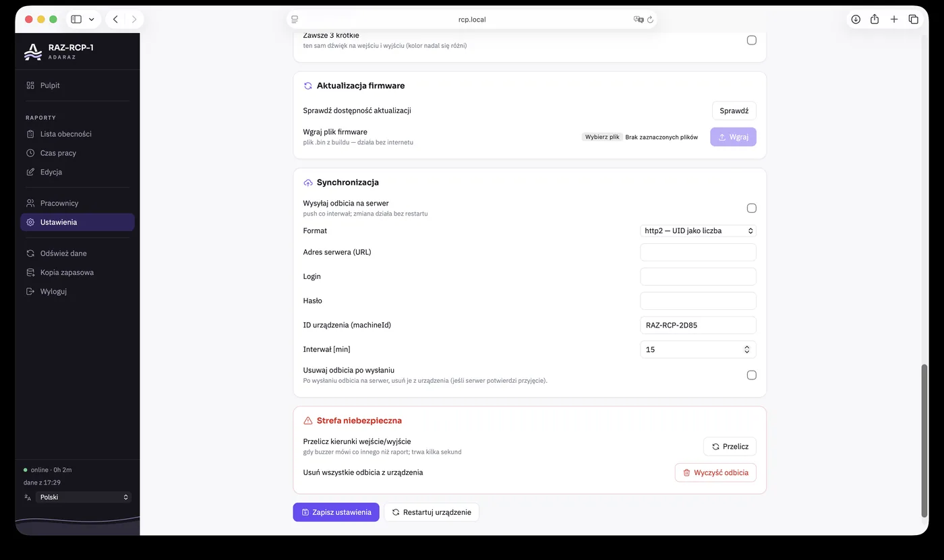Click the Strefa niebezpieczna warning icon
This screenshot has width=944, height=560.
click(308, 421)
